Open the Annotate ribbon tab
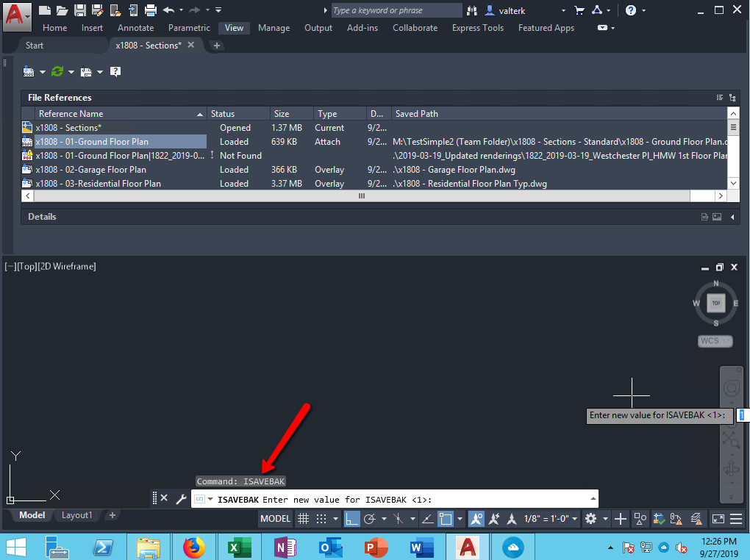This screenshot has width=750, height=560. [136, 28]
